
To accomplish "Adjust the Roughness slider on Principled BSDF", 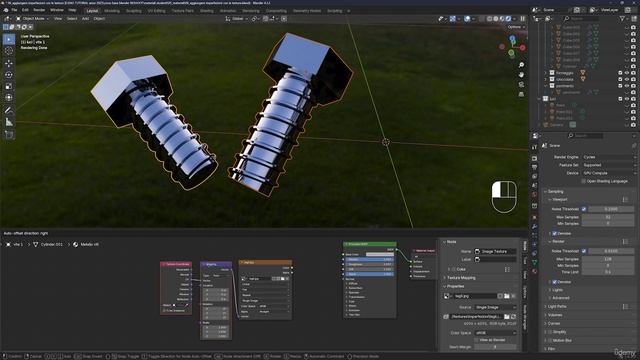I will pos(370,264).
